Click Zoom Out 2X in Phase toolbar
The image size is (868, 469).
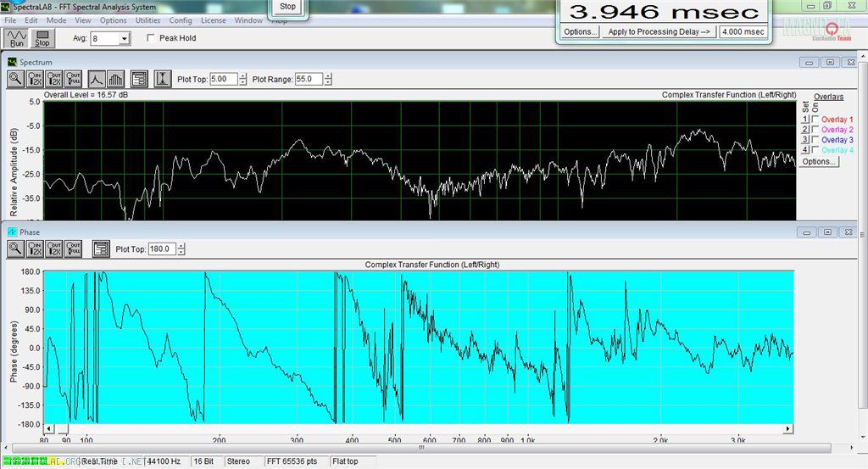[54, 249]
